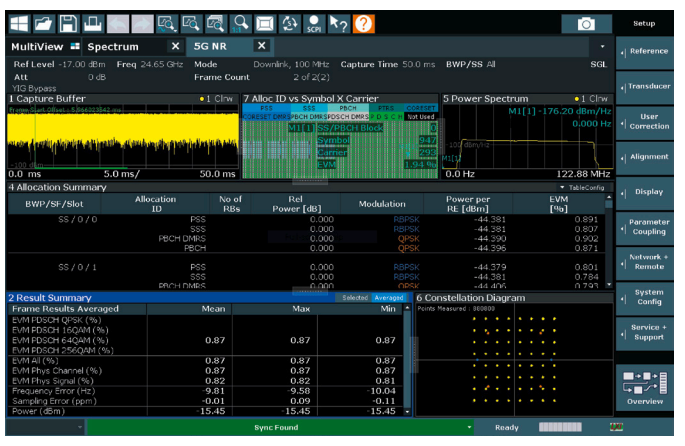Start the SCPI recorder
This screenshot has width=685, height=446.
(x=314, y=23)
